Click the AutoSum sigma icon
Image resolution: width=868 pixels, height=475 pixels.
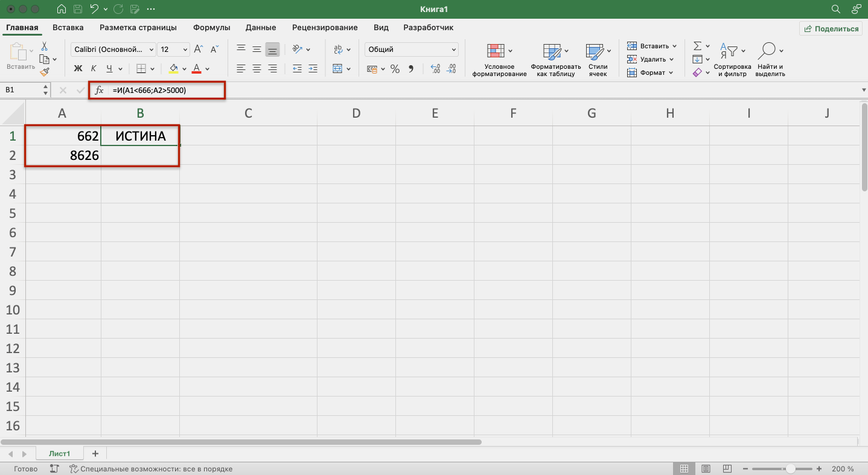coord(698,46)
